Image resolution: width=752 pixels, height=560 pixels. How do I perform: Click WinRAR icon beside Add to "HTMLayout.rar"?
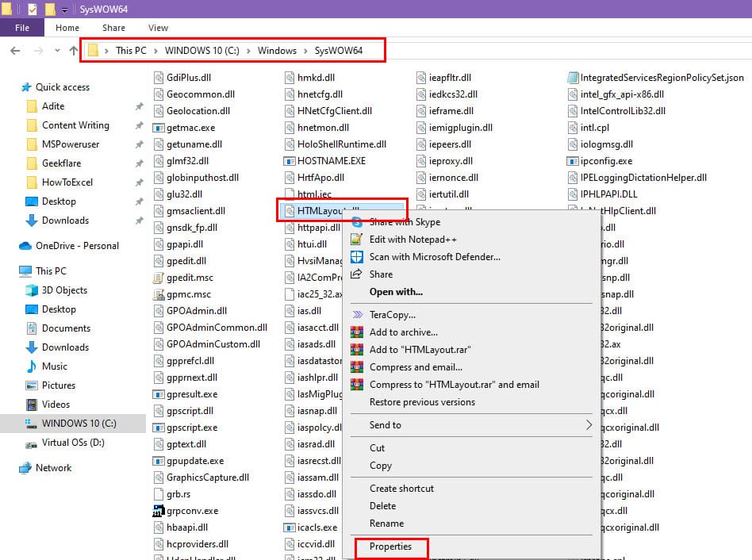click(356, 350)
